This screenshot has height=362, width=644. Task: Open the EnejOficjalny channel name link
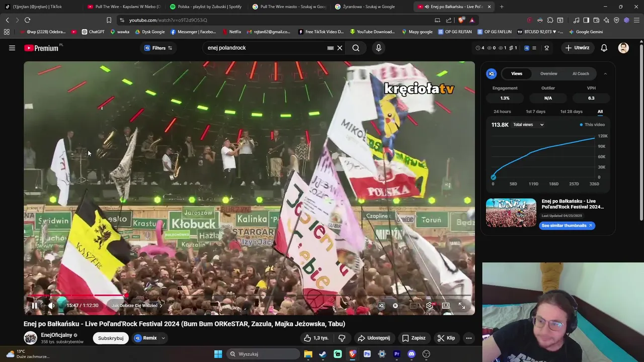(x=56, y=335)
